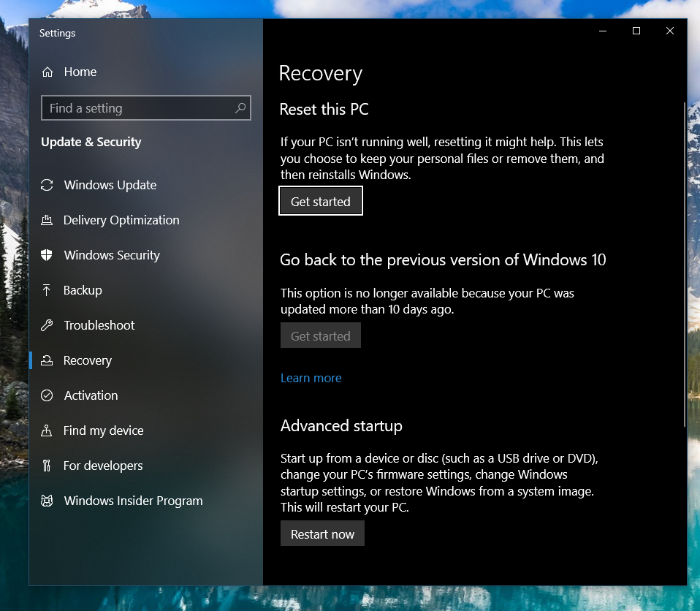Open the Learn more link

[311, 379]
